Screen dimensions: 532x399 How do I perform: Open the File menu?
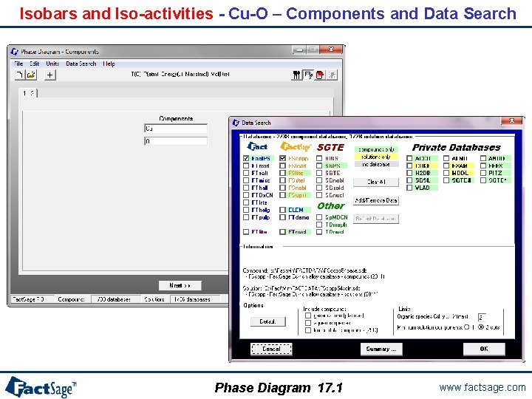tap(18, 64)
